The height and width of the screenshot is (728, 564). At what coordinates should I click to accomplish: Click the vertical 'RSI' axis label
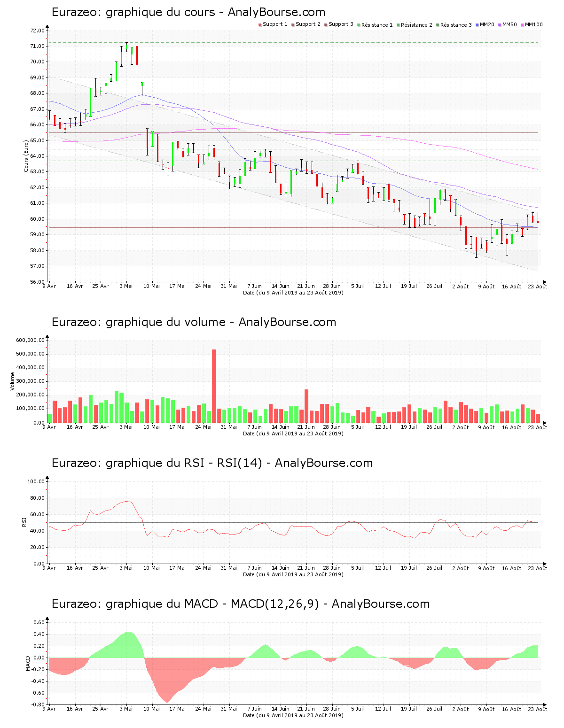point(24,522)
